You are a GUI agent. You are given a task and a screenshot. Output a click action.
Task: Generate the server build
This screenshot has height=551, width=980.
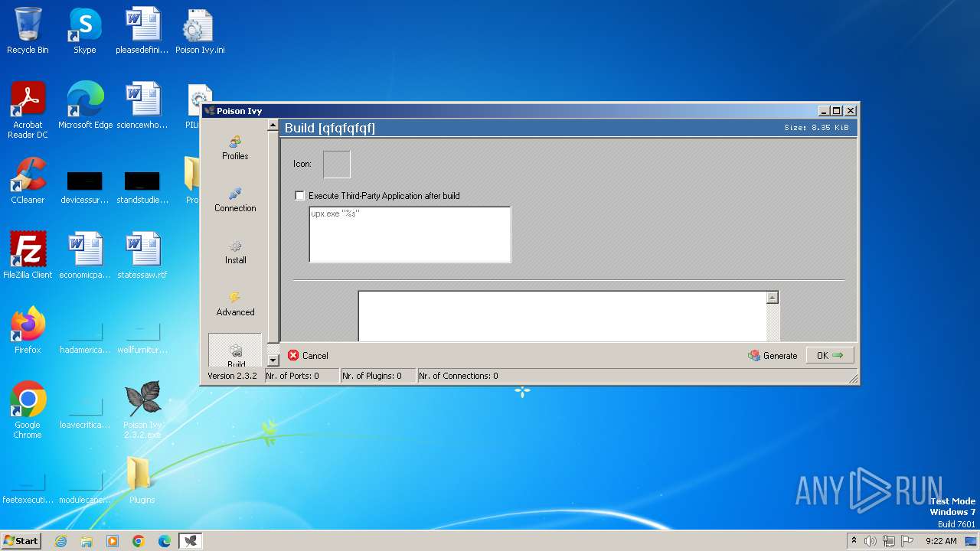773,356
